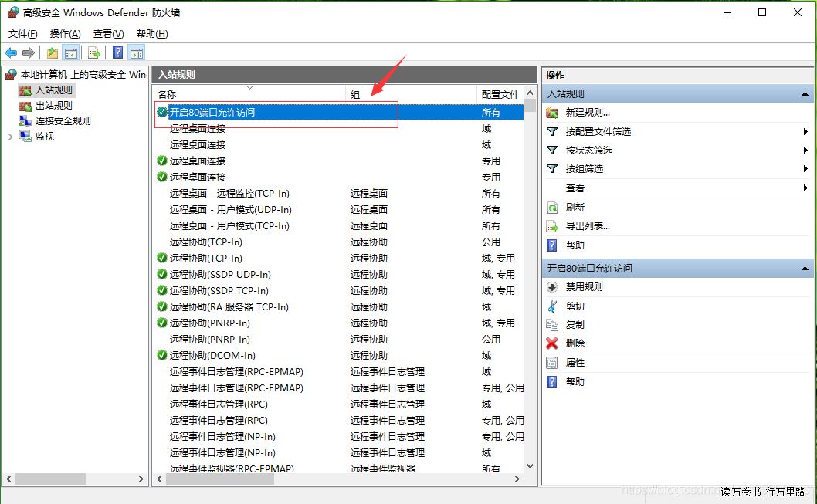Sort by the 配置文件 column header

pyautogui.click(x=500, y=94)
